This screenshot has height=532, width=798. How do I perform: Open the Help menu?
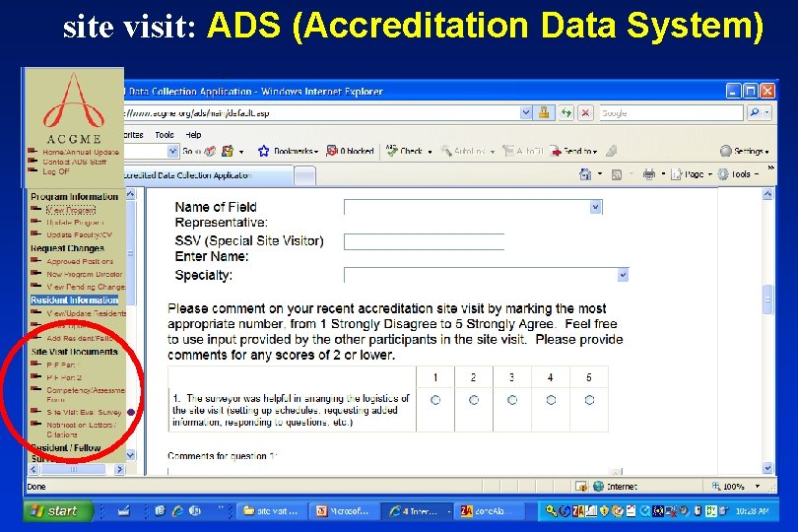[x=193, y=135]
